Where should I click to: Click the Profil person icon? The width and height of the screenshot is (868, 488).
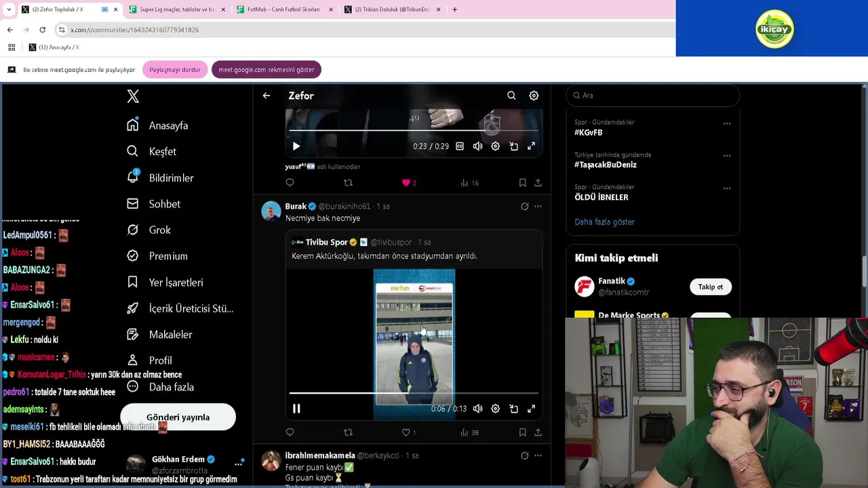(133, 361)
